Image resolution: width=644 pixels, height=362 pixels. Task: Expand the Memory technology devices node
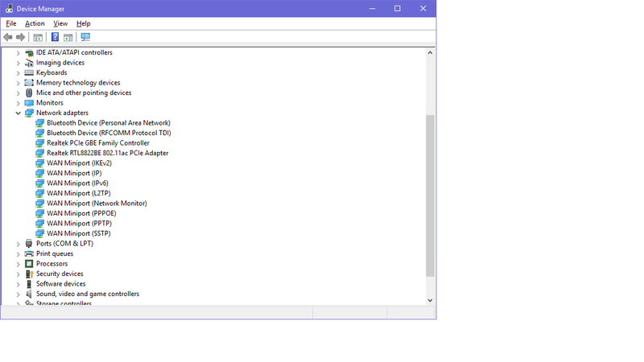[x=18, y=83]
